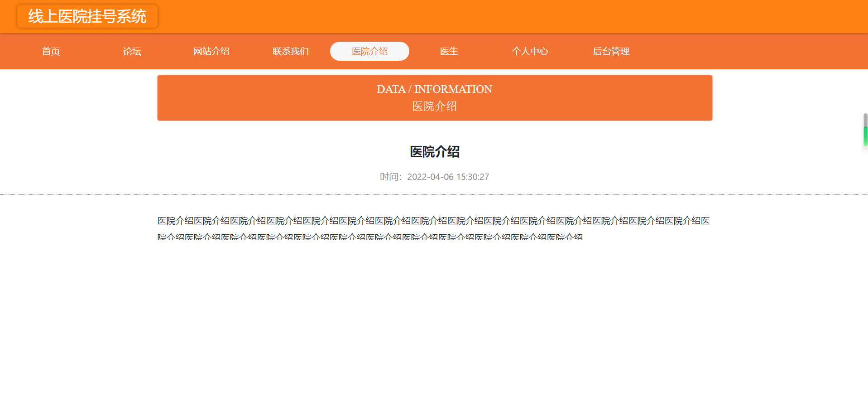Screen dimensions: 868x397
Task: Open the 医生 doctors page
Action: pyautogui.click(x=449, y=51)
